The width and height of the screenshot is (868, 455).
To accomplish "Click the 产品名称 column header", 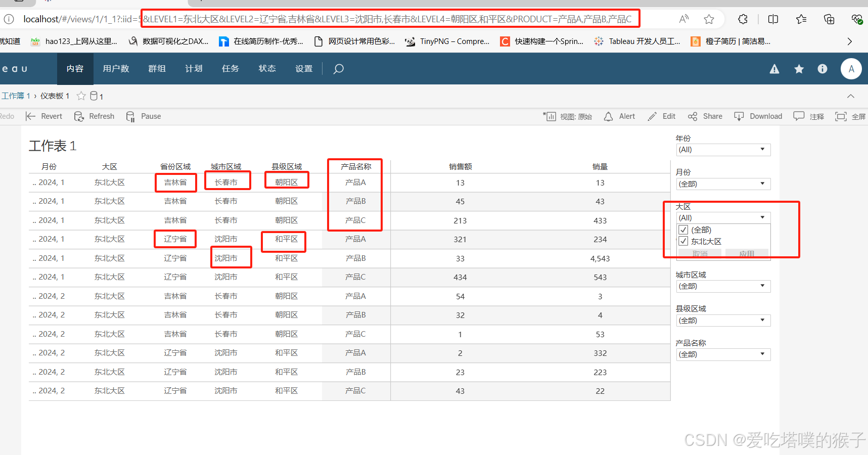I will coord(356,167).
